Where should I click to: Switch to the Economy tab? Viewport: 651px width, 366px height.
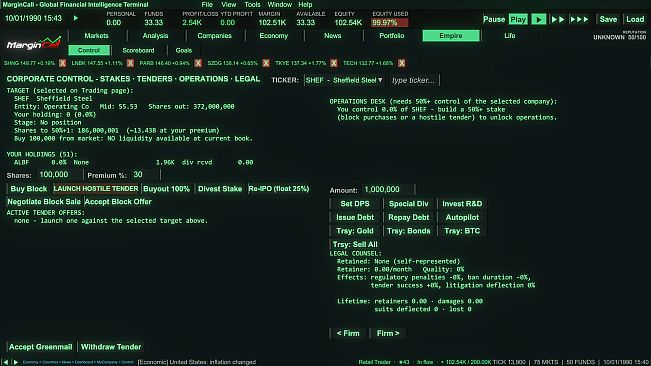pyautogui.click(x=274, y=36)
